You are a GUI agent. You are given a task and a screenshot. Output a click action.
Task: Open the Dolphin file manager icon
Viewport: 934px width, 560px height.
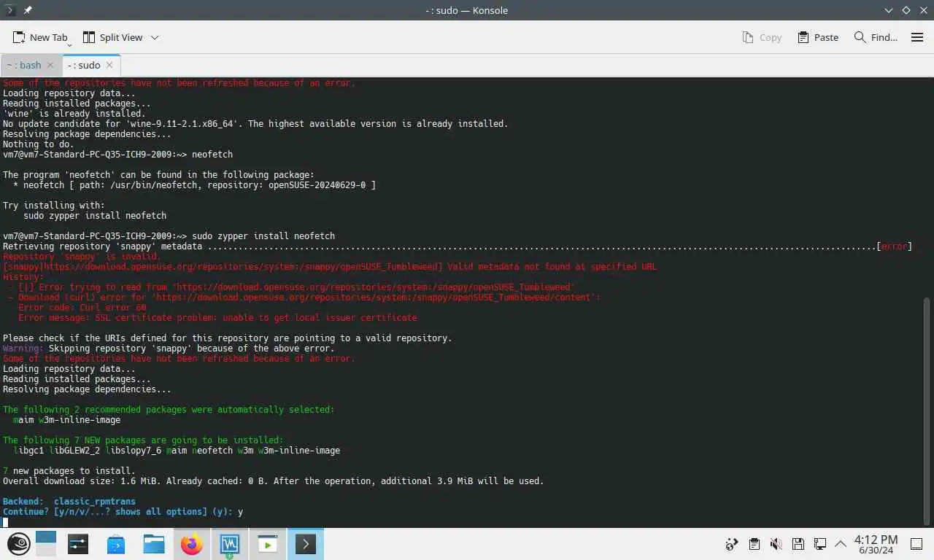154,544
